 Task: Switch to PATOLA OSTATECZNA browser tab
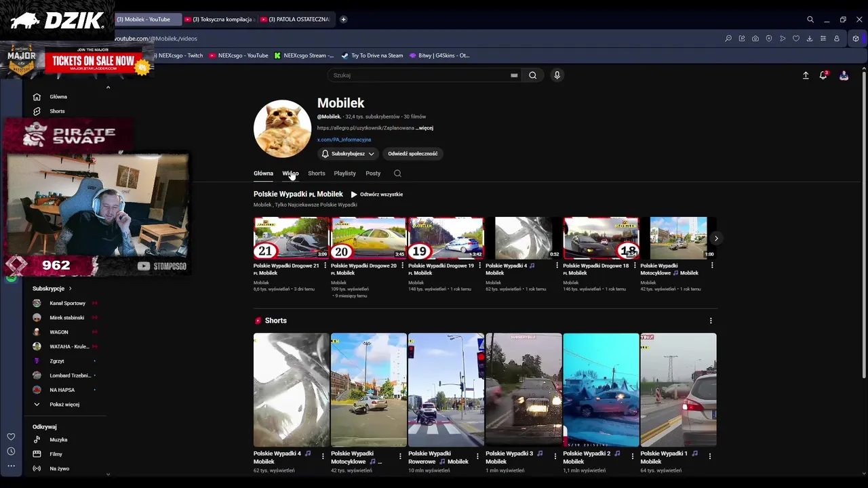pyautogui.click(x=296, y=20)
